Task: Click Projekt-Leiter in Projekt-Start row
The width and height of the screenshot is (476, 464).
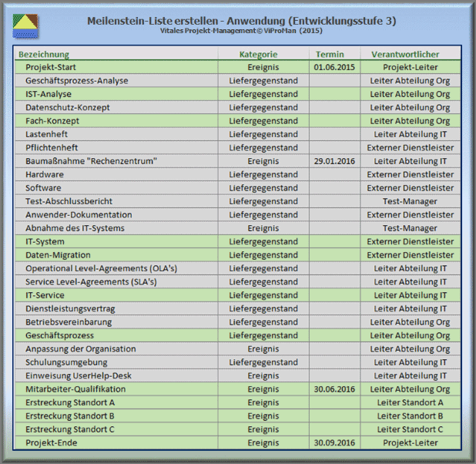Action: point(411,67)
